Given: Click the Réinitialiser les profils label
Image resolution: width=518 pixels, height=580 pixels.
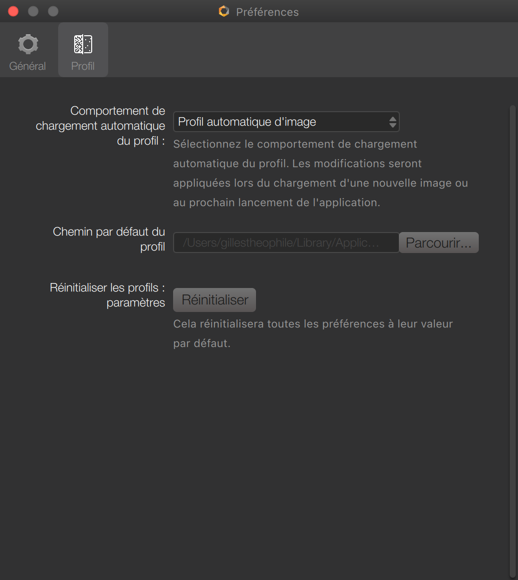Looking at the screenshot, I should pos(107,295).
